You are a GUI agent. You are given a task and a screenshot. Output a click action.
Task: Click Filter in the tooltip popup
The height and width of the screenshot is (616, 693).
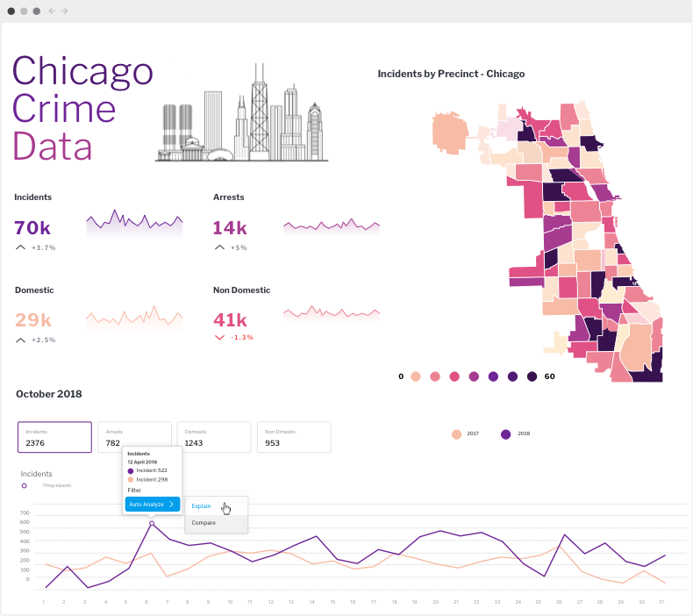click(x=134, y=490)
